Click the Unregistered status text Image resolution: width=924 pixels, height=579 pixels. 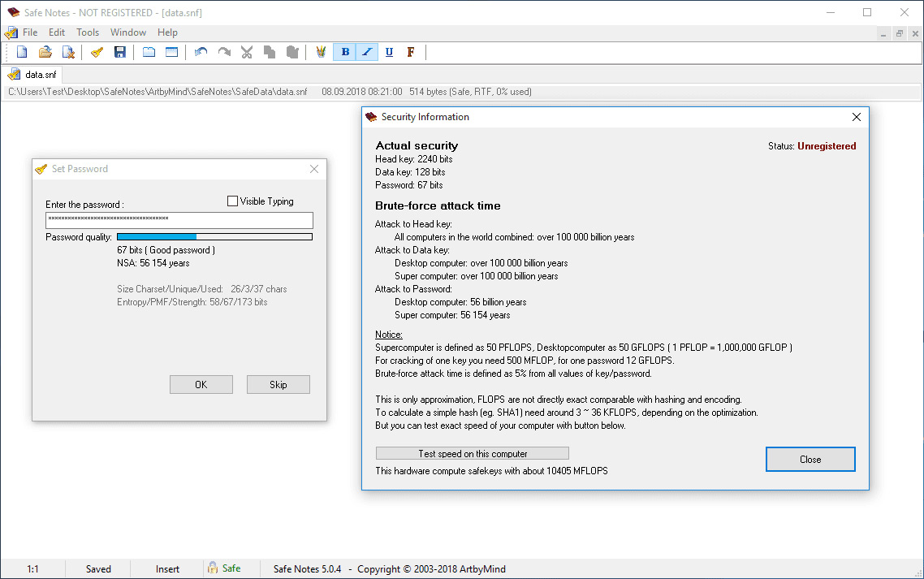click(x=827, y=146)
